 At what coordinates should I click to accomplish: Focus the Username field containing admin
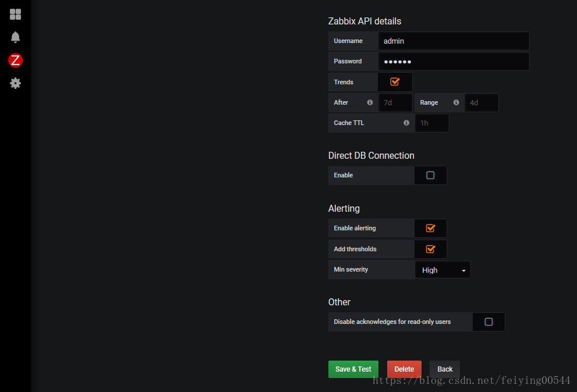454,41
